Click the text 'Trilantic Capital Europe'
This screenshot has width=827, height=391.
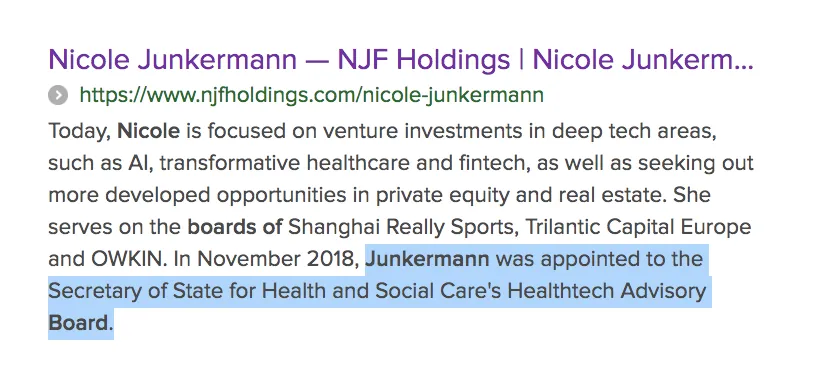coord(638,227)
